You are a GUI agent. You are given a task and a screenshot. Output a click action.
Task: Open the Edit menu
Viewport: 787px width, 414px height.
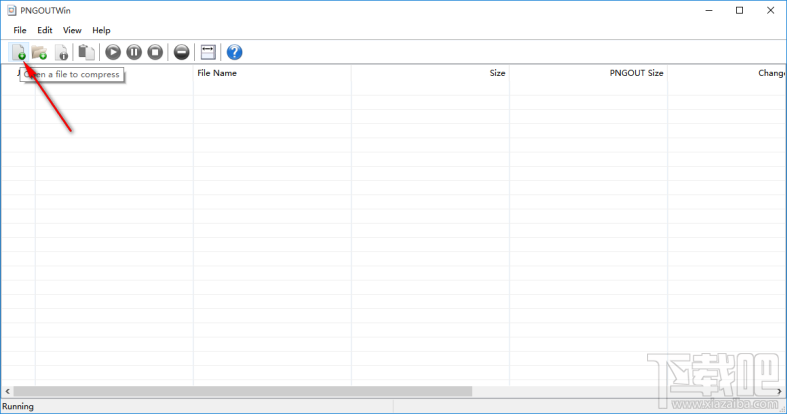point(45,30)
